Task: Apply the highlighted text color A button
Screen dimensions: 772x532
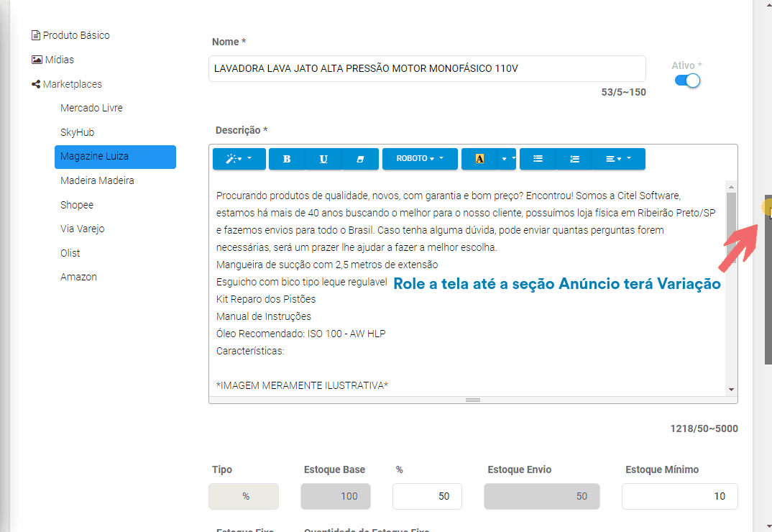Action: (479, 159)
